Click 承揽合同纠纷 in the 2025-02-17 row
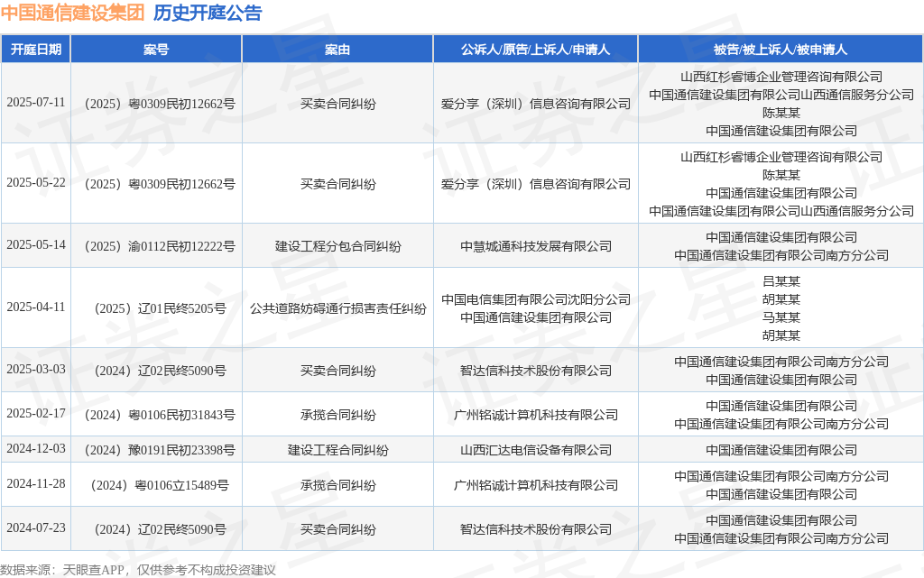The width and height of the screenshot is (924, 578). pos(338,415)
